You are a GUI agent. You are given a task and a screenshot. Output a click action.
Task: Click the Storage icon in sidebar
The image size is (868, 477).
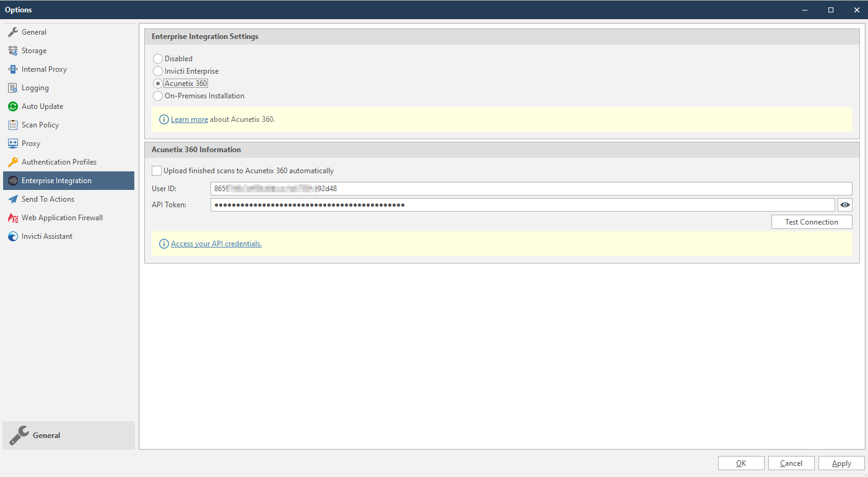click(x=12, y=51)
